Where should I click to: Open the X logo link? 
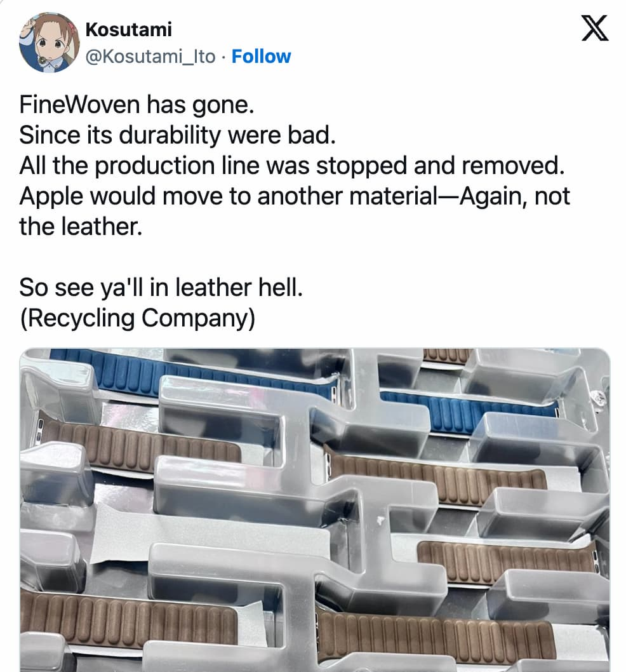coord(595,28)
